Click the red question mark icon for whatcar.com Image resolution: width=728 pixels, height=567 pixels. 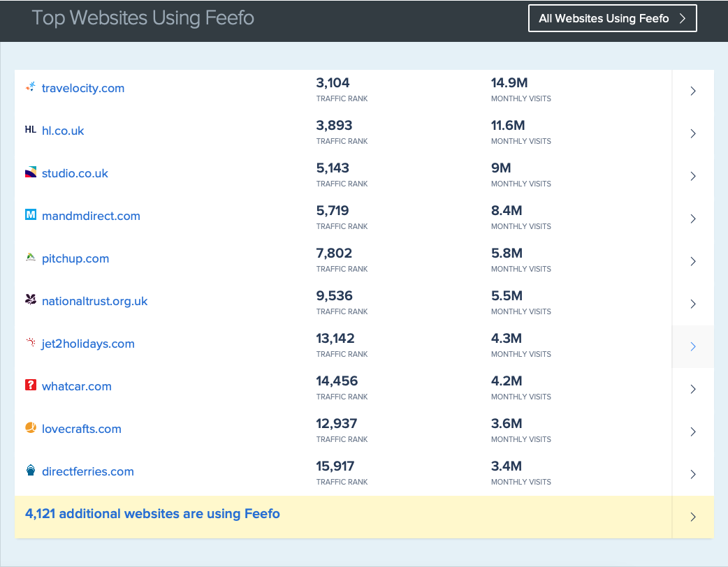tap(31, 385)
